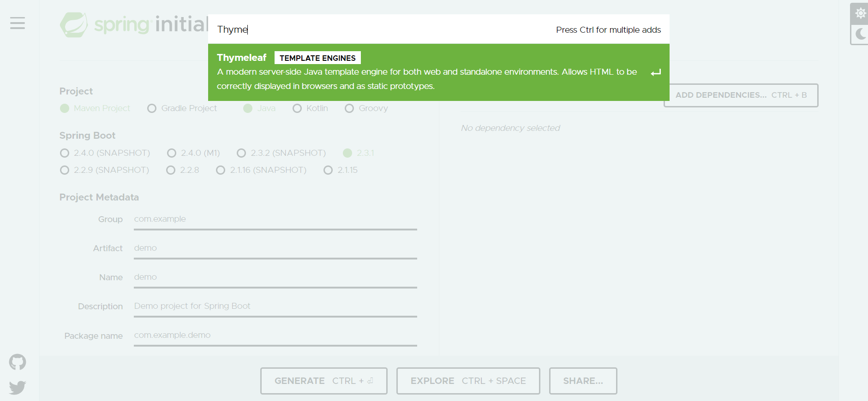
Task: Click the enter arrow on Thymeleaf result
Action: 656,73
